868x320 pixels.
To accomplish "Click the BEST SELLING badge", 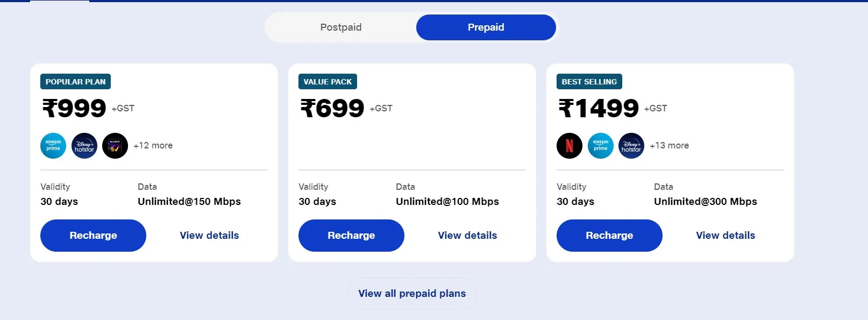I will [x=589, y=82].
